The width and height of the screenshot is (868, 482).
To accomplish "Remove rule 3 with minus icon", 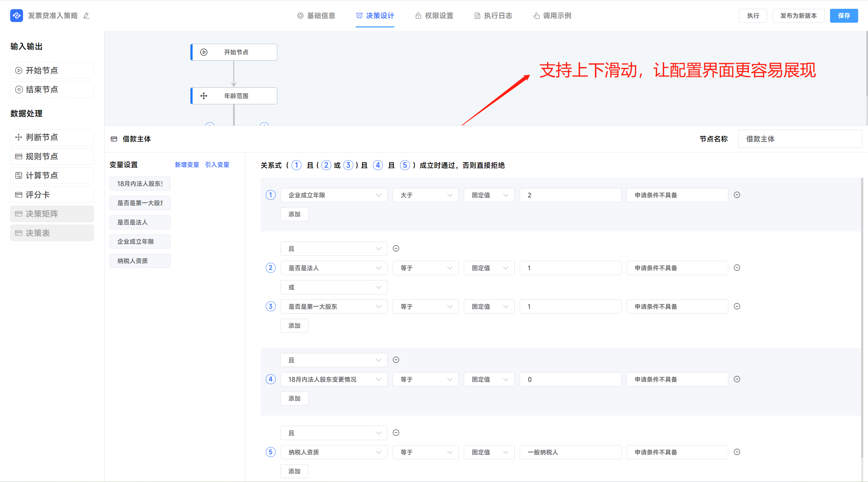I will coord(737,306).
